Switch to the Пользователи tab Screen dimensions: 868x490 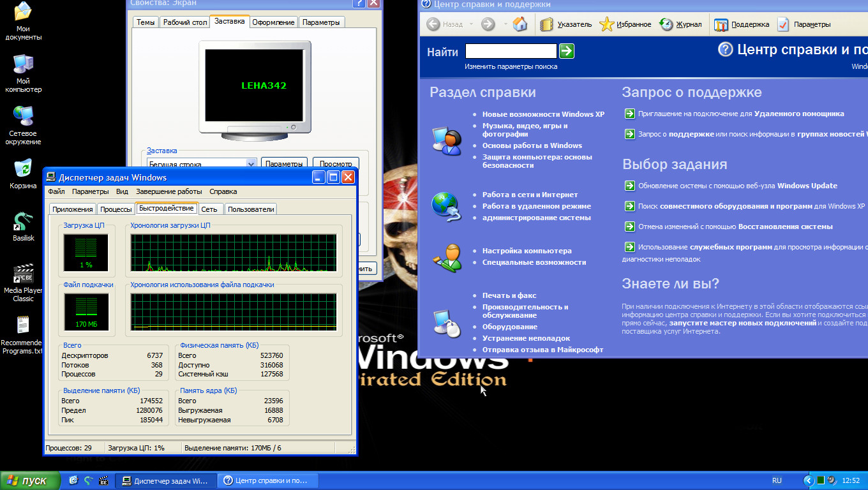click(x=251, y=209)
